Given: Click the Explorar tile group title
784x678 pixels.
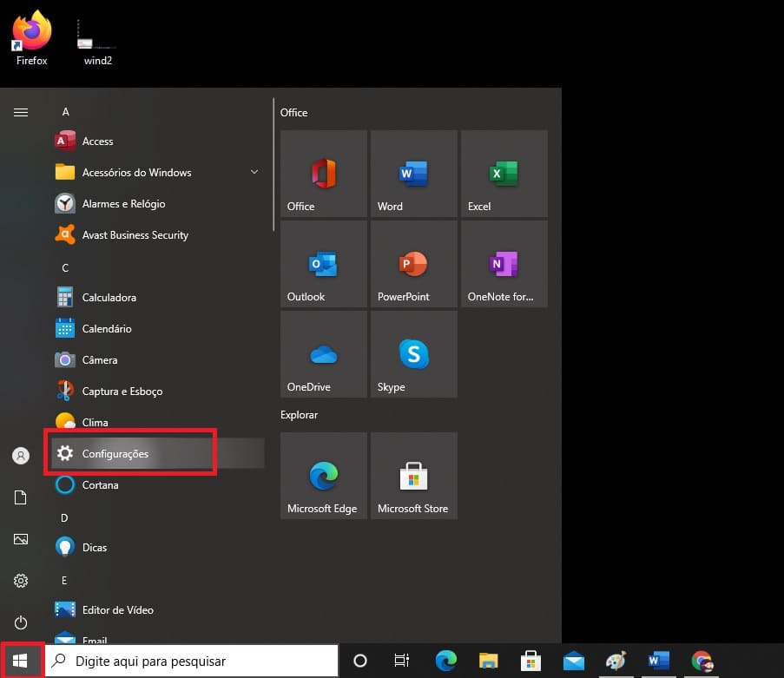Looking at the screenshot, I should [299, 415].
